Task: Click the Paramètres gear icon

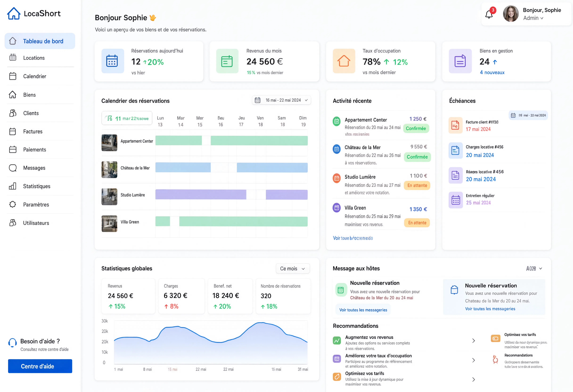Action: click(x=13, y=204)
